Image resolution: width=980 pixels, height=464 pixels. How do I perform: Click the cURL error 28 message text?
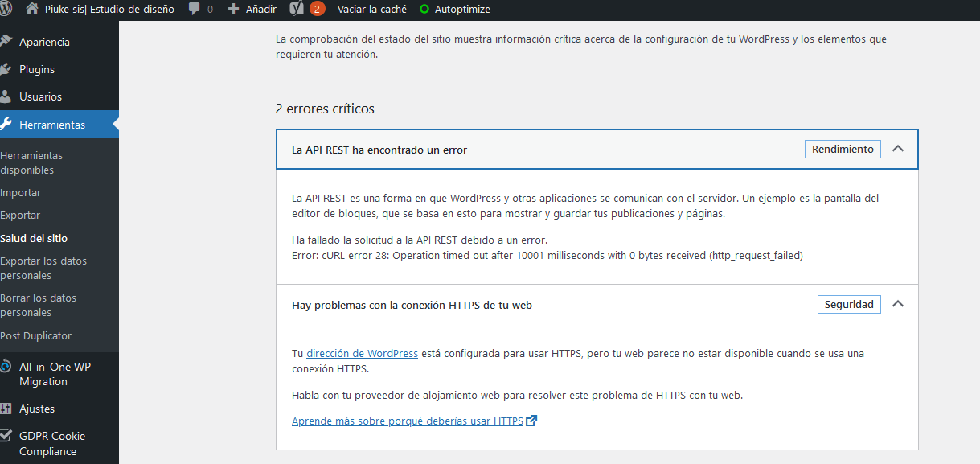(547, 255)
